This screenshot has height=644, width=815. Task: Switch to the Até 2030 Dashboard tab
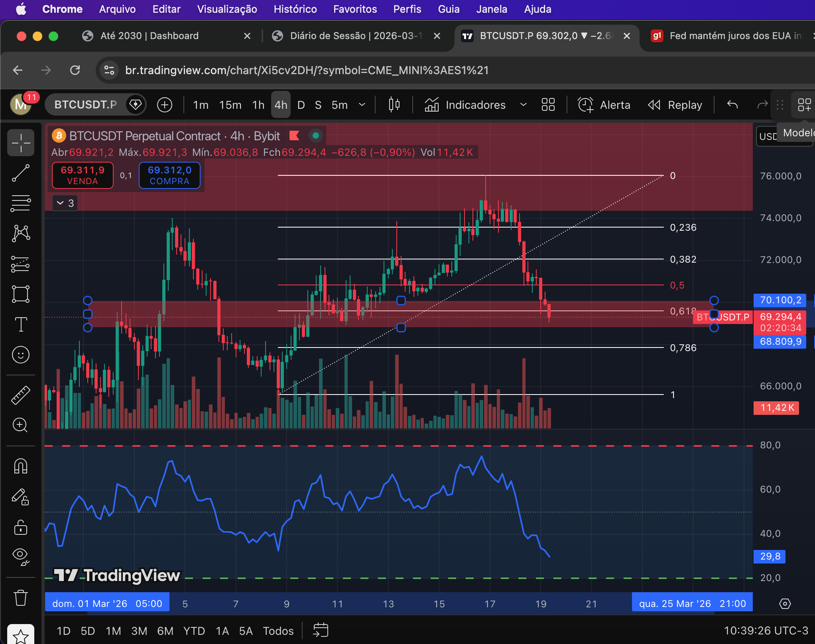(150, 36)
